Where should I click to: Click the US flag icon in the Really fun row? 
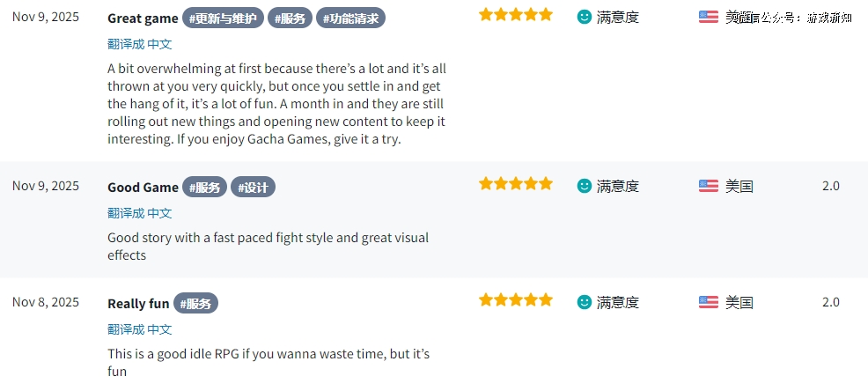coord(709,302)
